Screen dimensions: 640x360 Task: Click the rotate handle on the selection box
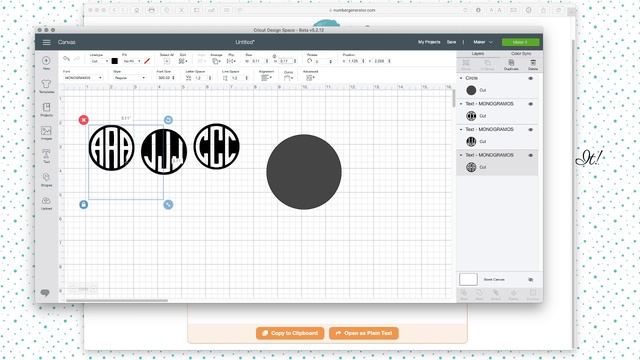point(168,120)
